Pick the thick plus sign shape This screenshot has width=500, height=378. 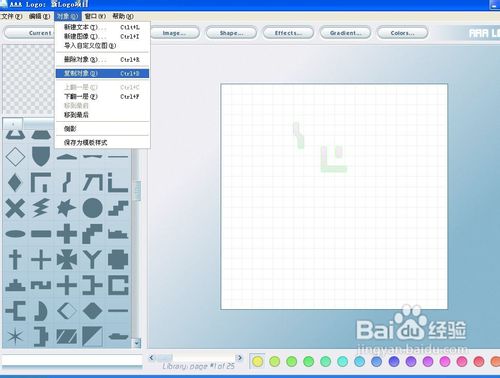click(x=67, y=234)
